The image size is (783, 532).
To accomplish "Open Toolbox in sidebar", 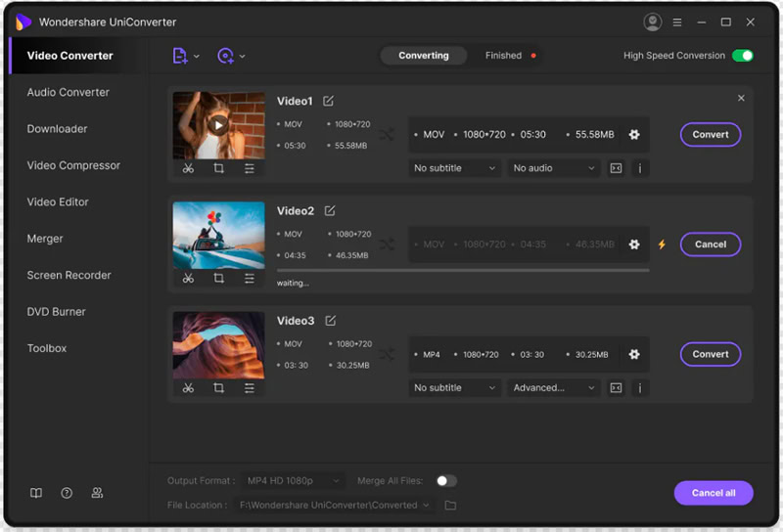I will [x=46, y=348].
